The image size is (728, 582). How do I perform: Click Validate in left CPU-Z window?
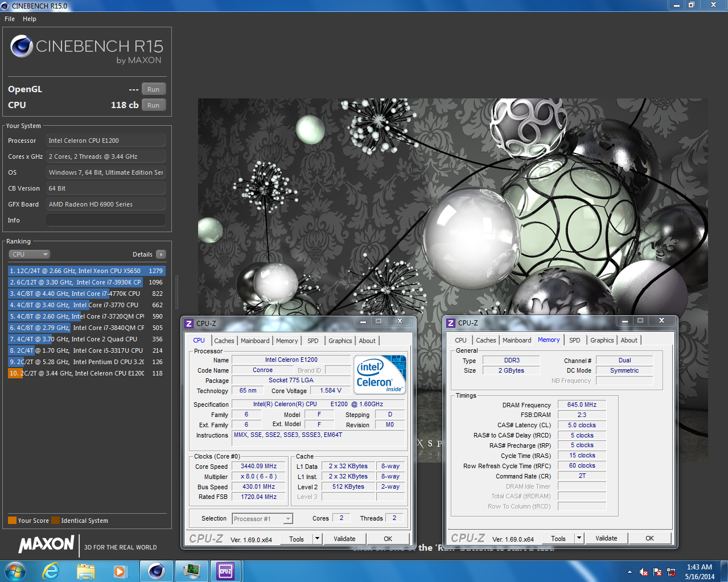coord(344,539)
